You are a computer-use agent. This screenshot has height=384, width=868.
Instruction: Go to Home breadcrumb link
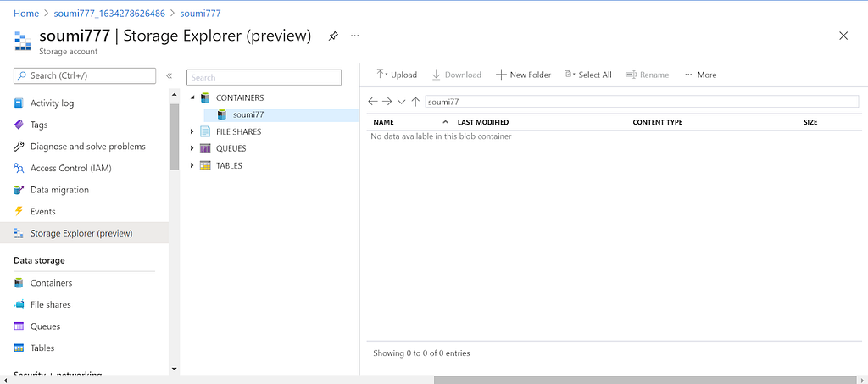[26, 14]
